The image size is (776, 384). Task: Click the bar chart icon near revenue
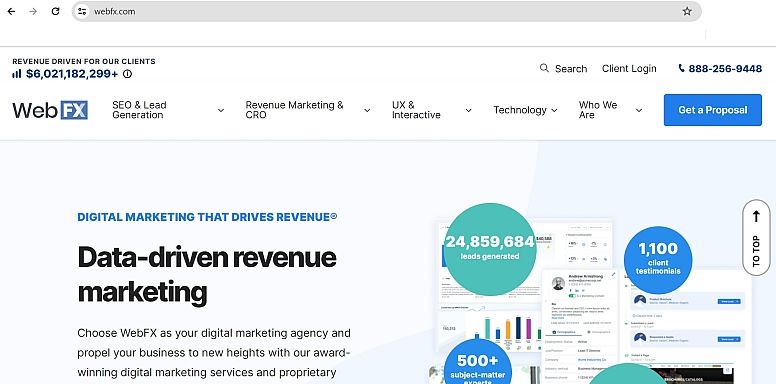17,74
